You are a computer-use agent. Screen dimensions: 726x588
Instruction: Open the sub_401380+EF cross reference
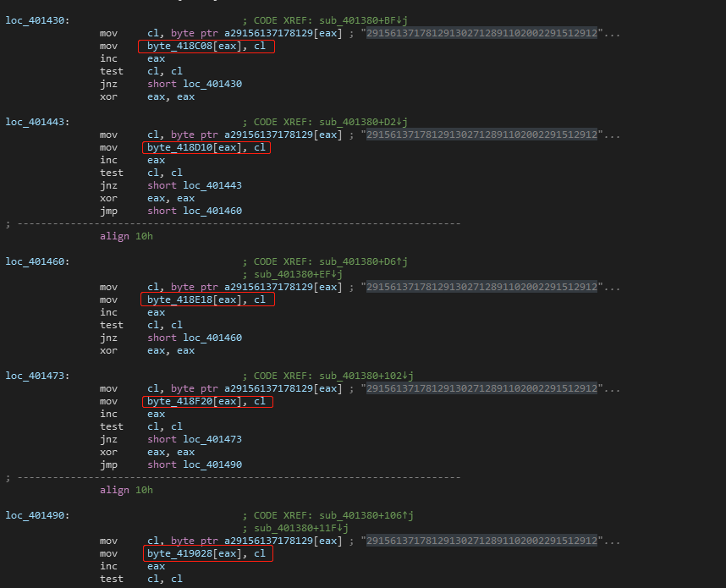point(292,274)
